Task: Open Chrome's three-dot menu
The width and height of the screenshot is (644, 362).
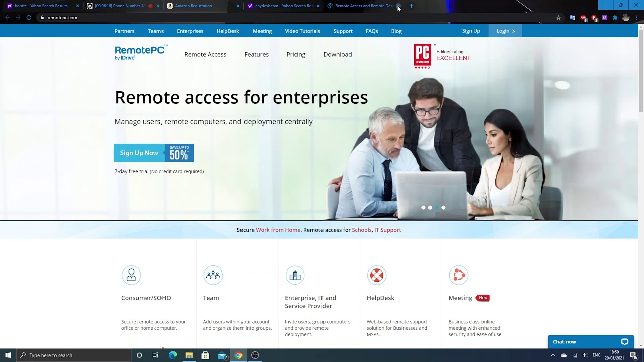Action: point(637,18)
